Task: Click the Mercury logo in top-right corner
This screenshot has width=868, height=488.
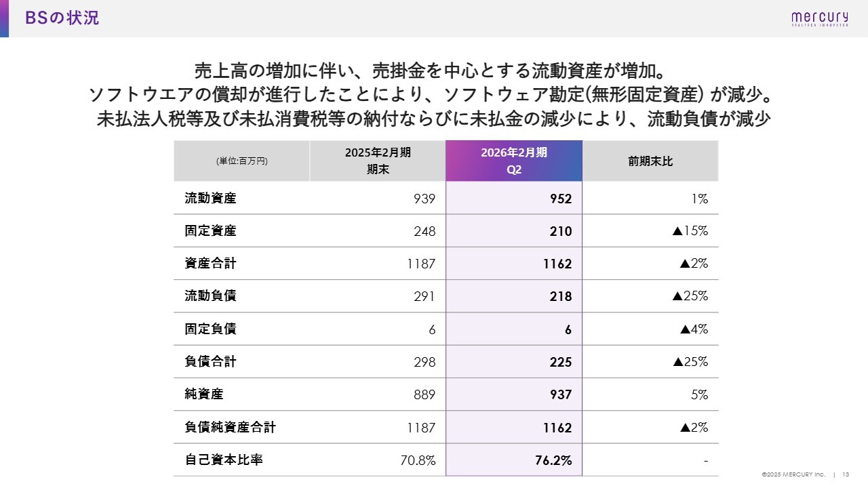Action: tap(820, 18)
